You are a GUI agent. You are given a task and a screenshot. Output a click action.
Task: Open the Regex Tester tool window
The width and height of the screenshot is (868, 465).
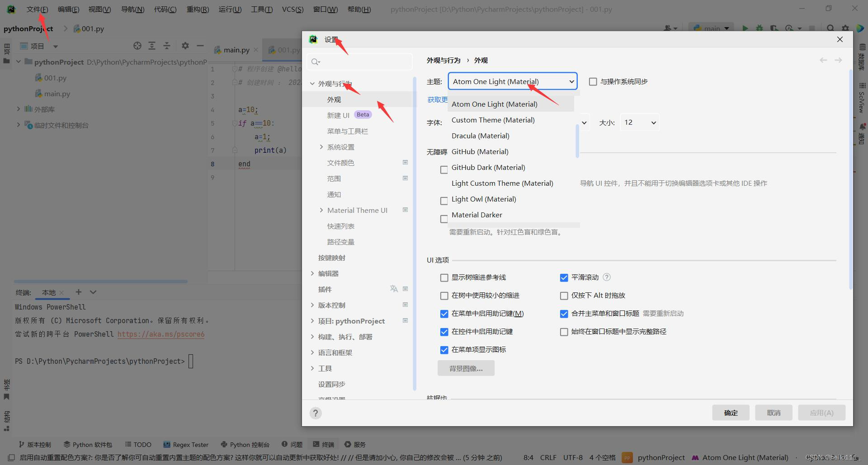[x=186, y=445]
